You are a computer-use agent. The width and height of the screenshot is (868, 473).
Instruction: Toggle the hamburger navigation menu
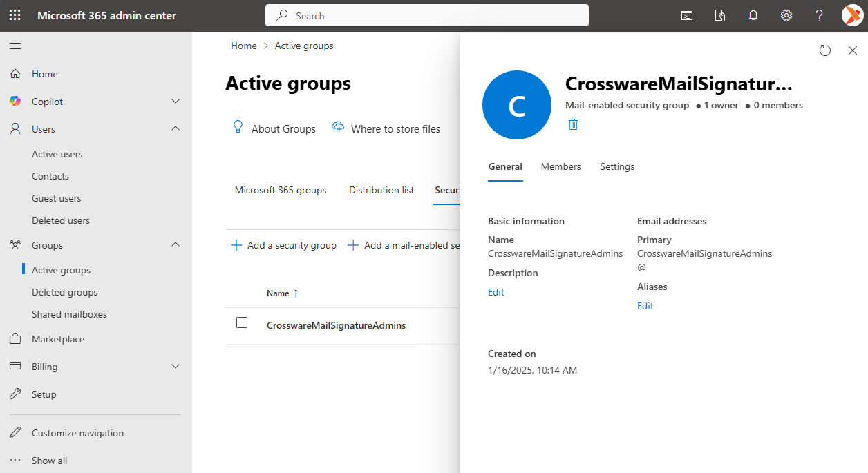pos(15,46)
